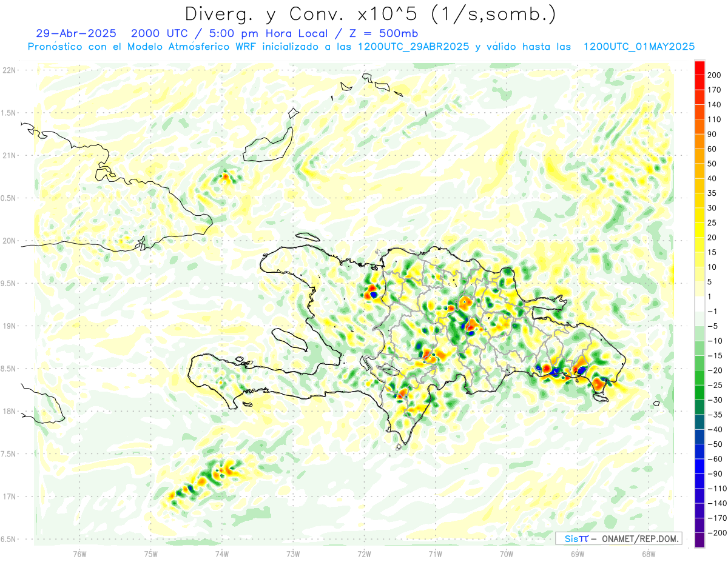
Task: Click the longitude label "75W"
Action: tap(151, 554)
